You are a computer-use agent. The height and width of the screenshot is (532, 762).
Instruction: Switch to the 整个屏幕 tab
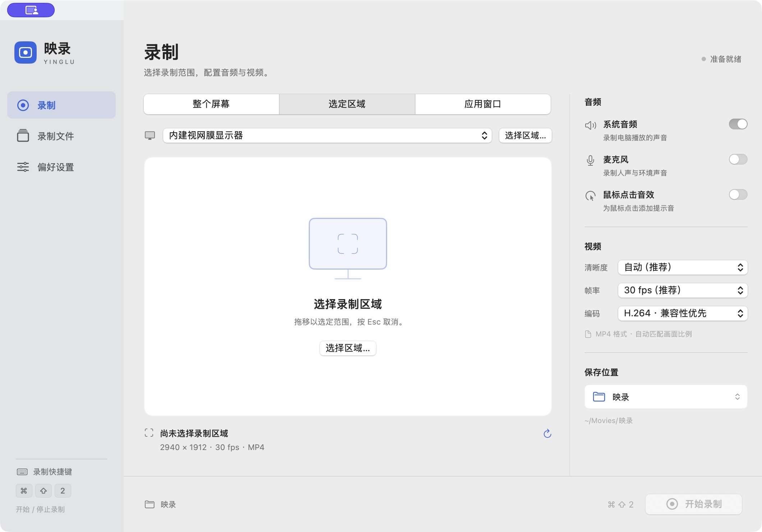pos(211,104)
